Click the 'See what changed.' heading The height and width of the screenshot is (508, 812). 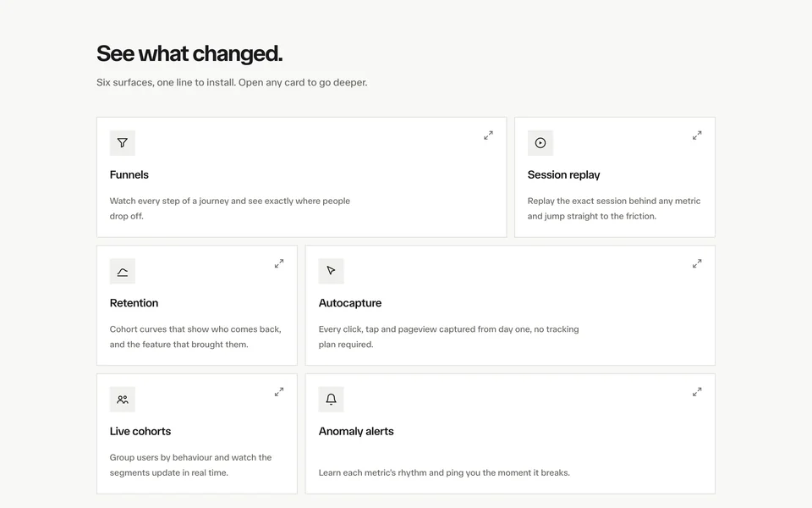pos(189,53)
